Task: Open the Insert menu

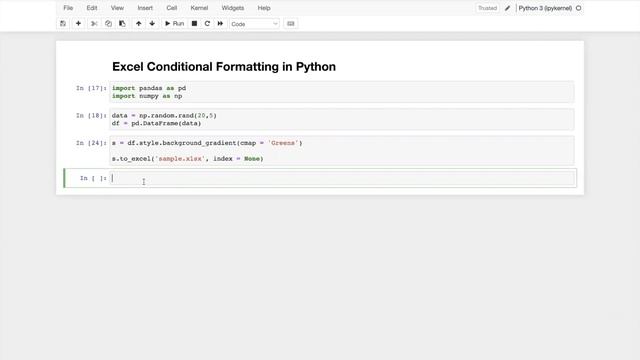Action: (145, 8)
